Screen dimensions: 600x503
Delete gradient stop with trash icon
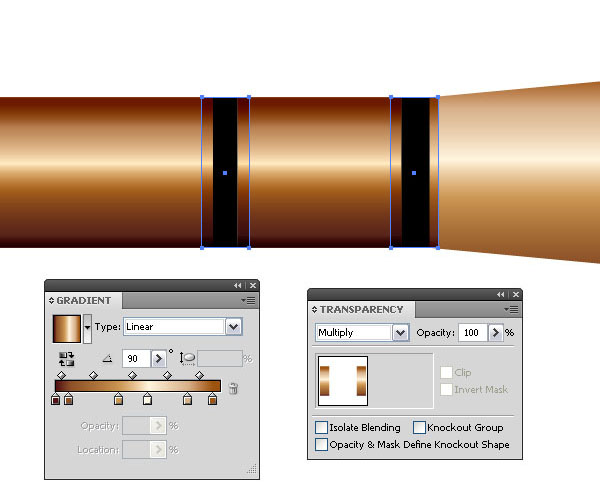coord(233,388)
